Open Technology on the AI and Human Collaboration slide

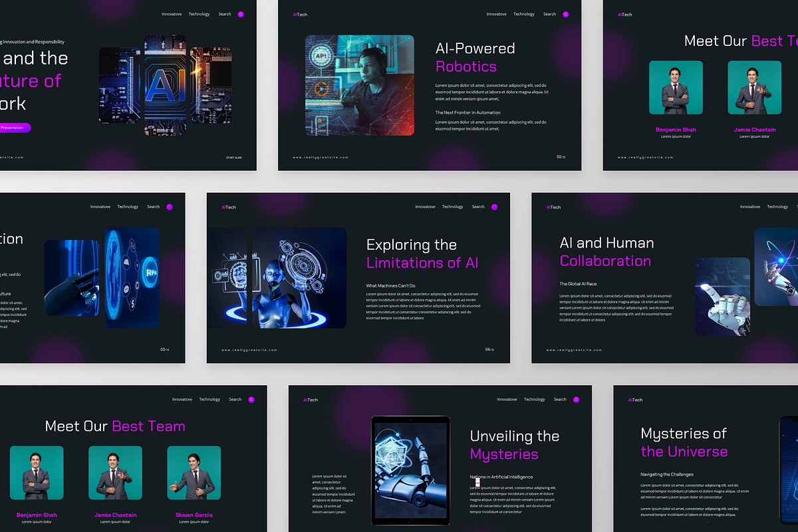coord(777,207)
